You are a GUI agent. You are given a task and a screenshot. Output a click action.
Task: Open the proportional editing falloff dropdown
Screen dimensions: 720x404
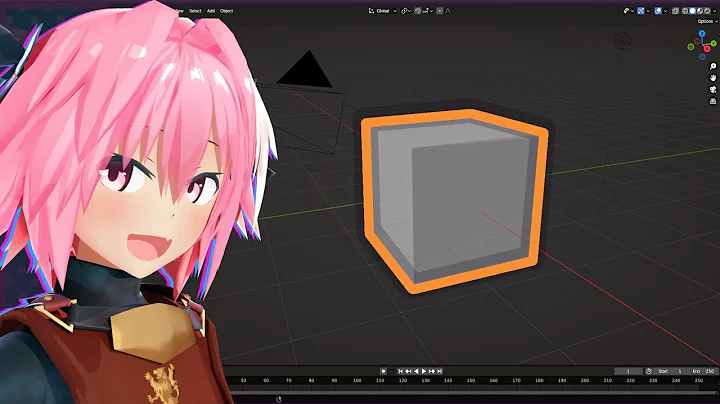click(450, 11)
